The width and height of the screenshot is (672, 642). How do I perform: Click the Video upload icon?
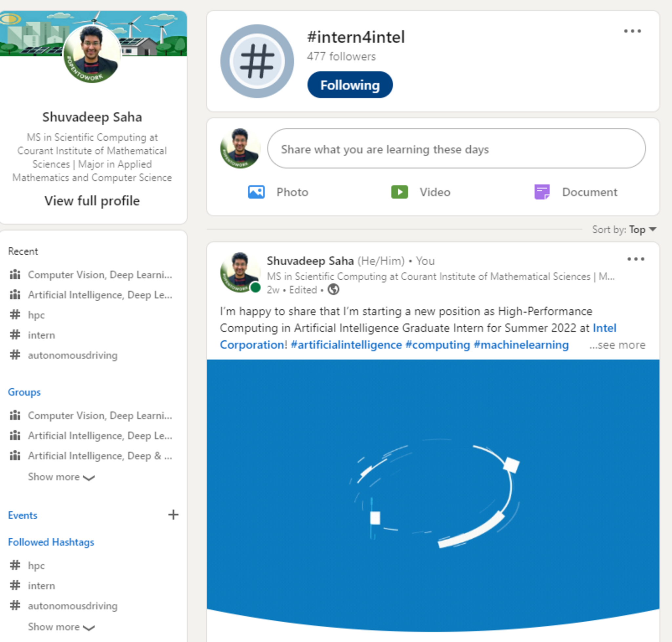399,192
